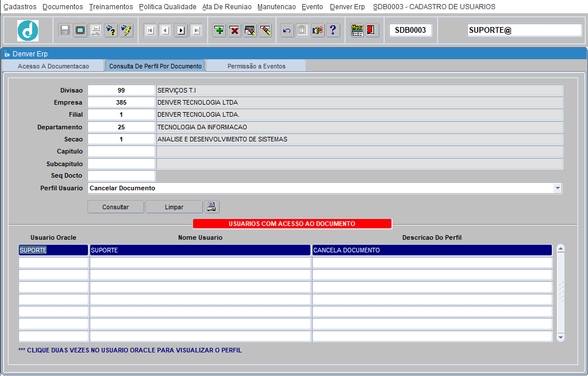Click the red X delete record icon
Viewport: 588px width, 376px height.
click(x=235, y=30)
